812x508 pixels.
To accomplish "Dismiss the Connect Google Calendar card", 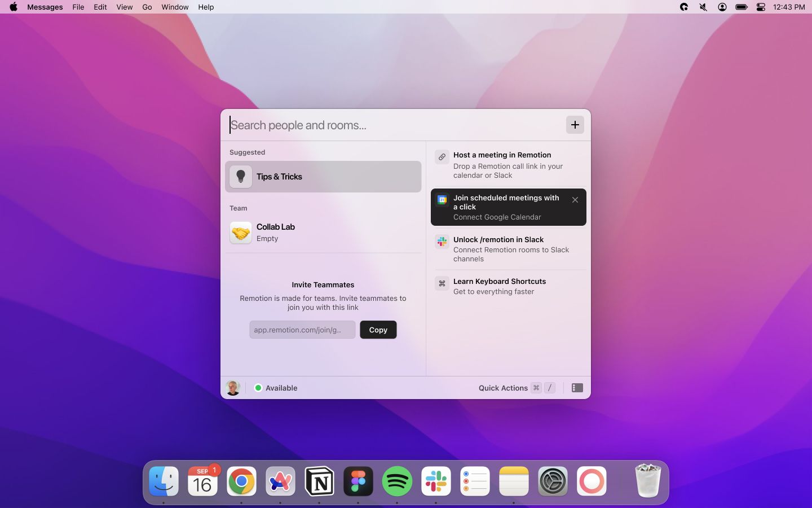I will pos(575,200).
